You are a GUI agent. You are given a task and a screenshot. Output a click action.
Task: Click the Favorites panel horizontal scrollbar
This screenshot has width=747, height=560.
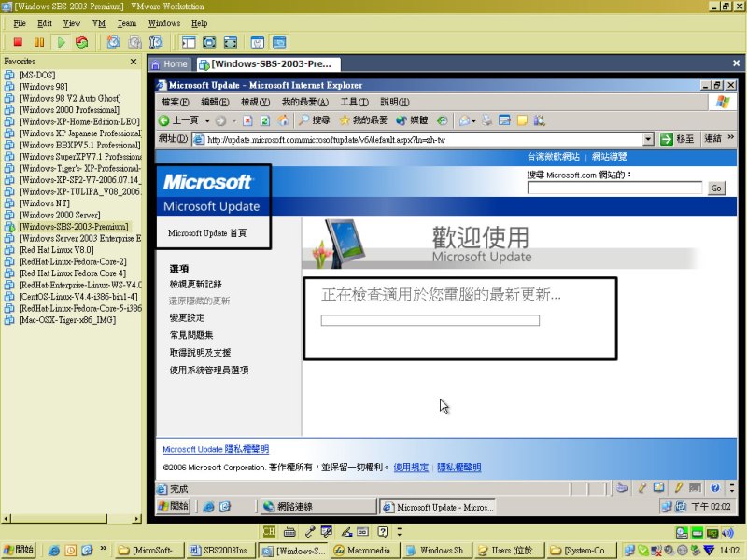click(72, 519)
